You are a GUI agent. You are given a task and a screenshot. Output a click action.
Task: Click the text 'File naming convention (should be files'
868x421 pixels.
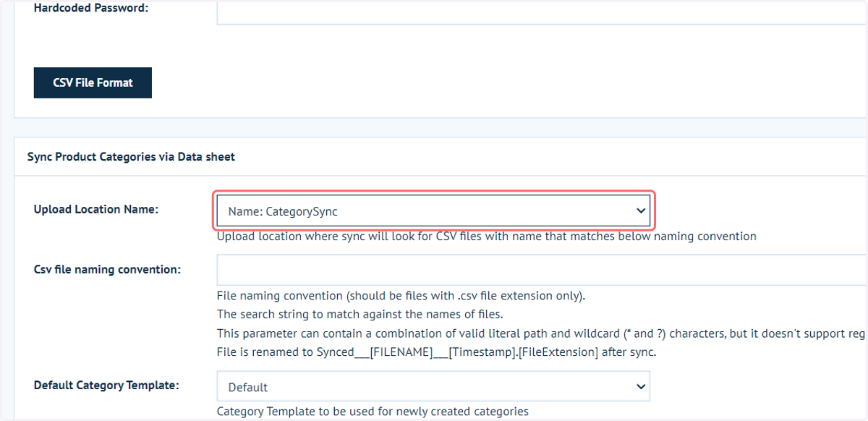coord(401,296)
